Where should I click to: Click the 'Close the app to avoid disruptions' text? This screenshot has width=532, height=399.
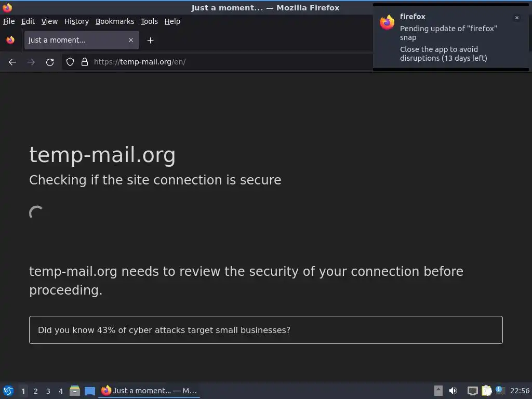point(444,54)
